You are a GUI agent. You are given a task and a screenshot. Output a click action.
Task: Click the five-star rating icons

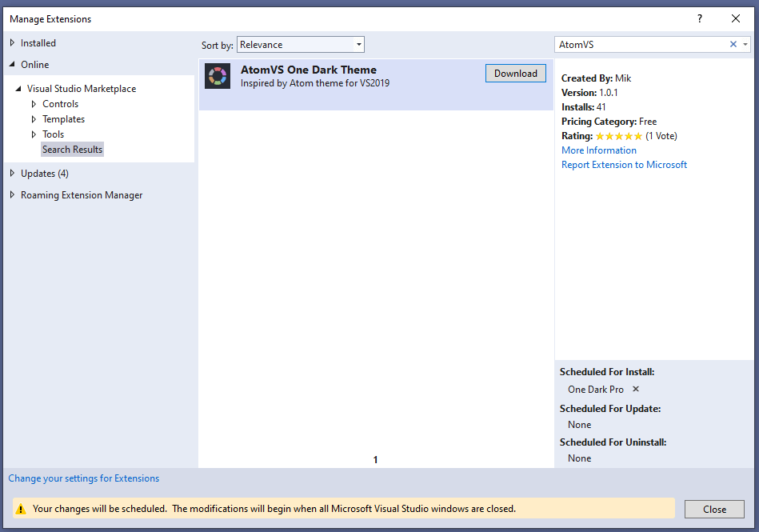[x=619, y=136]
